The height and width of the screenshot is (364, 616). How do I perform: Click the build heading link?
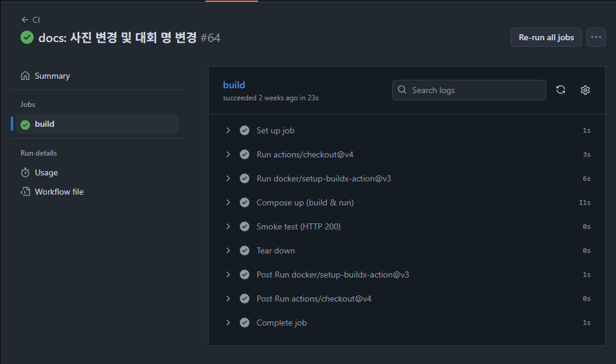pyautogui.click(x=234, y=85)
